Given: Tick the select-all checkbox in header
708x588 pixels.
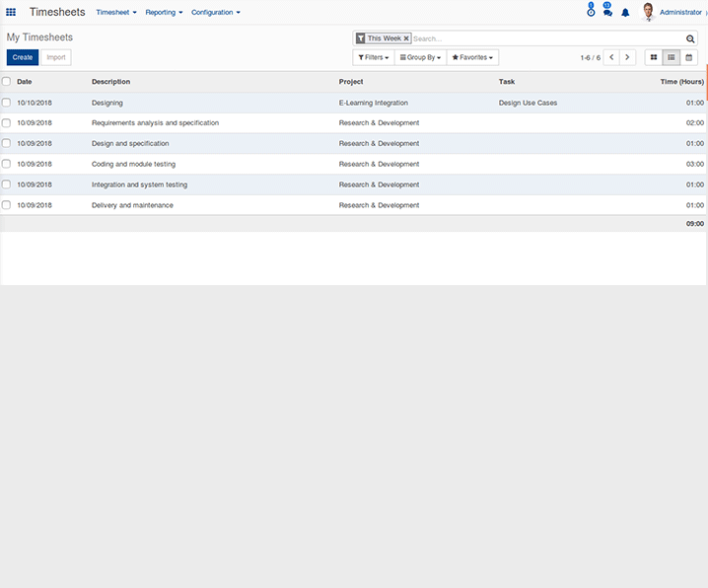Looking at the screenshot, I should click(6, 81).
